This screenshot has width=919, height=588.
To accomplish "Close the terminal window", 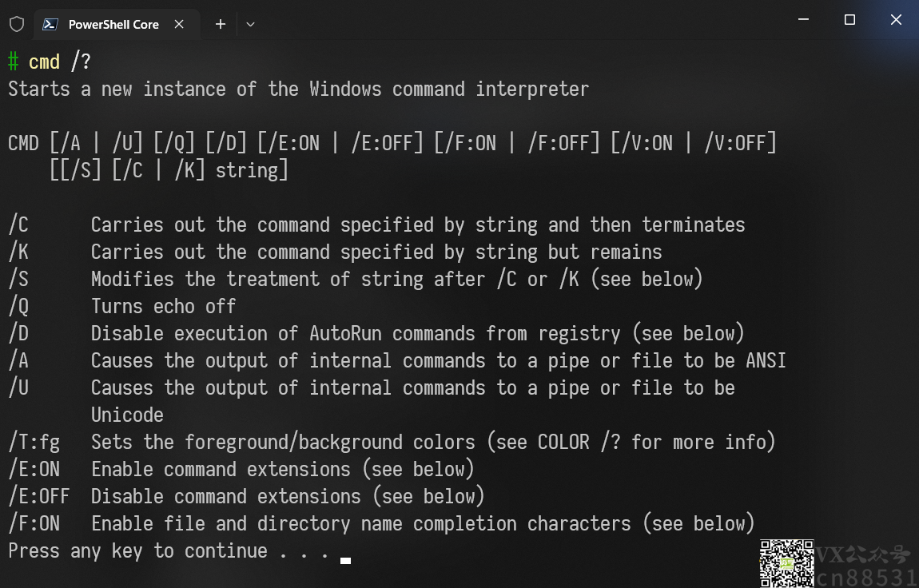I will point(896,20).
